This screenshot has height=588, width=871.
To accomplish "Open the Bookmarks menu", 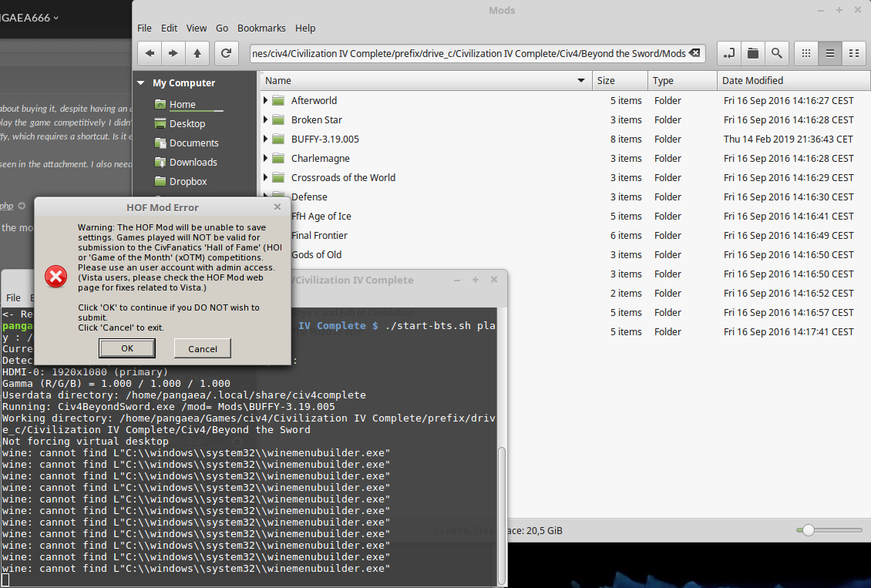I will (x=261, y=29).
